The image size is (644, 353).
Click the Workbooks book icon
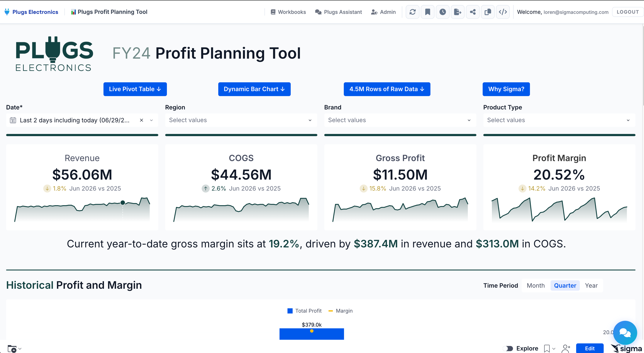pos(273,12)
